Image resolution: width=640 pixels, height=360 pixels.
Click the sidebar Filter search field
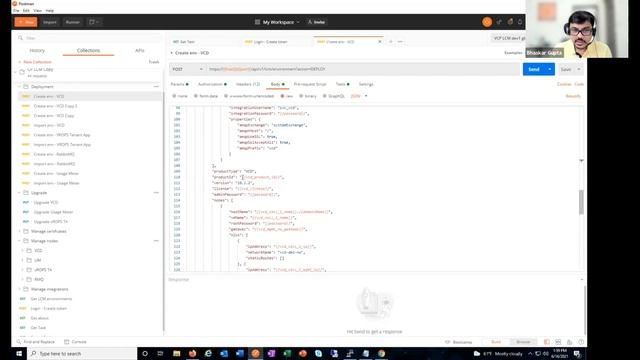tap(89, 38)
